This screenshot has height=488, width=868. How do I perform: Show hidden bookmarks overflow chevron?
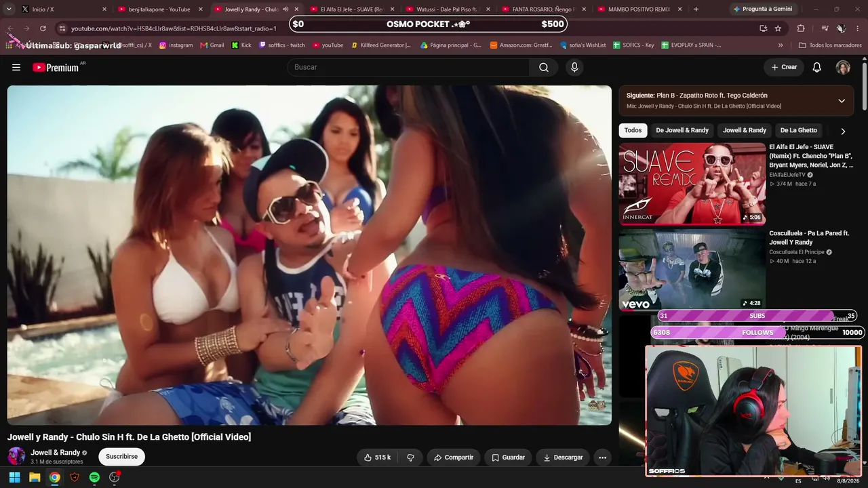tap(781, 45)
